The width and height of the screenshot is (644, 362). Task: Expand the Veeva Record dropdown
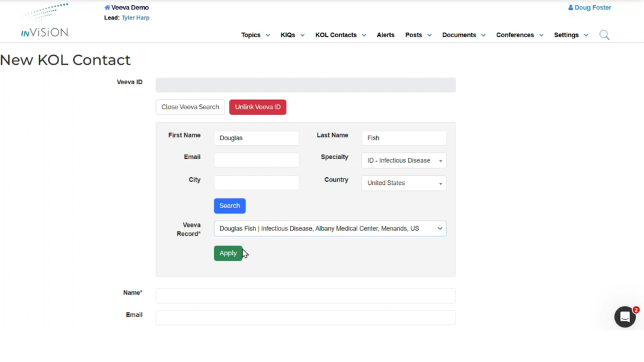point(330,229)
